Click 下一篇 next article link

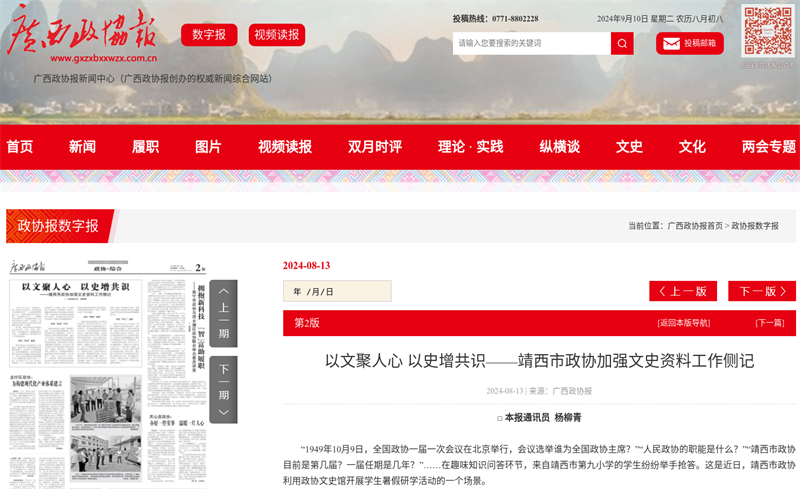coord(770,323)
